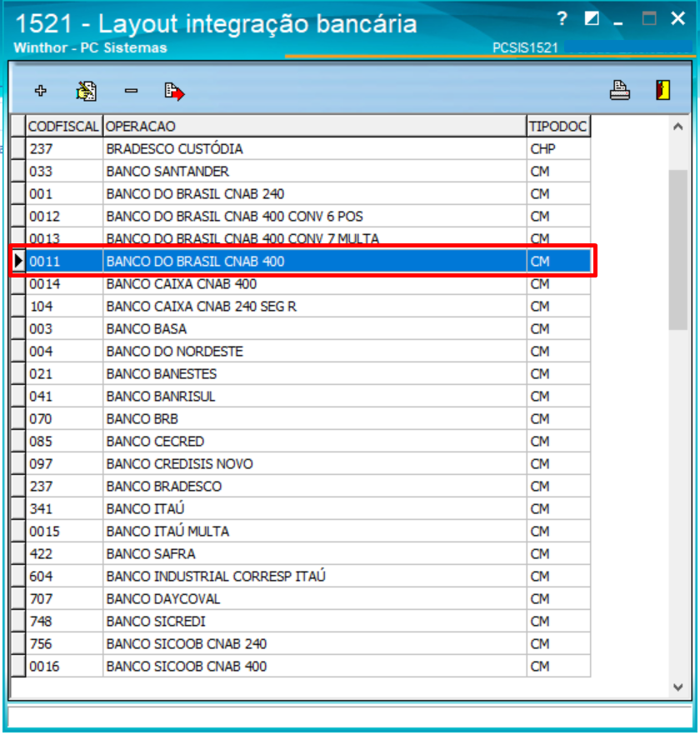Open the help question mark in title bar
This screenshot has height=735, width=700.
click(x=562, y=19)
